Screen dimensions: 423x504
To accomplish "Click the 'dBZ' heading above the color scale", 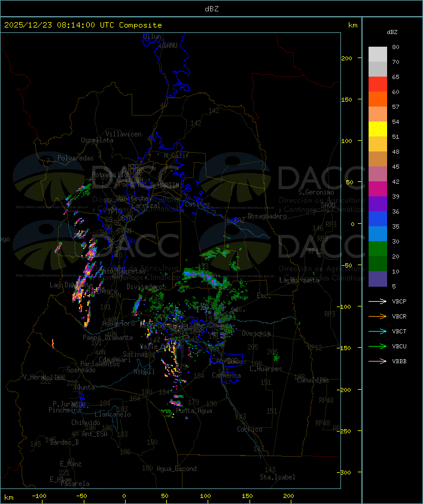I will click(392, 32).
